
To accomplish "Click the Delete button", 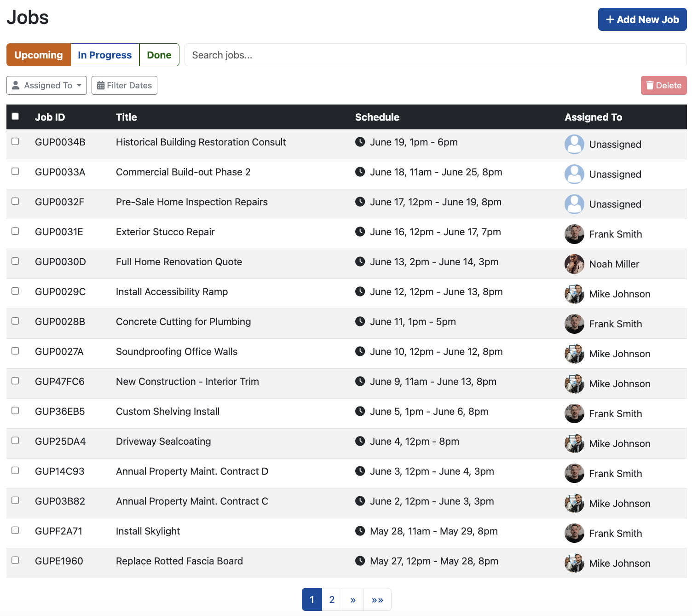I will point(663,85).
